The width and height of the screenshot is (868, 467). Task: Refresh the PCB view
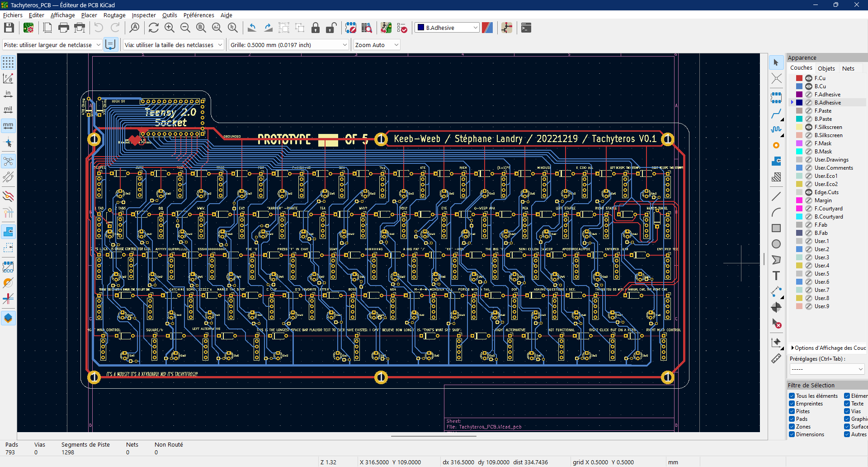(x=154, y=28)
